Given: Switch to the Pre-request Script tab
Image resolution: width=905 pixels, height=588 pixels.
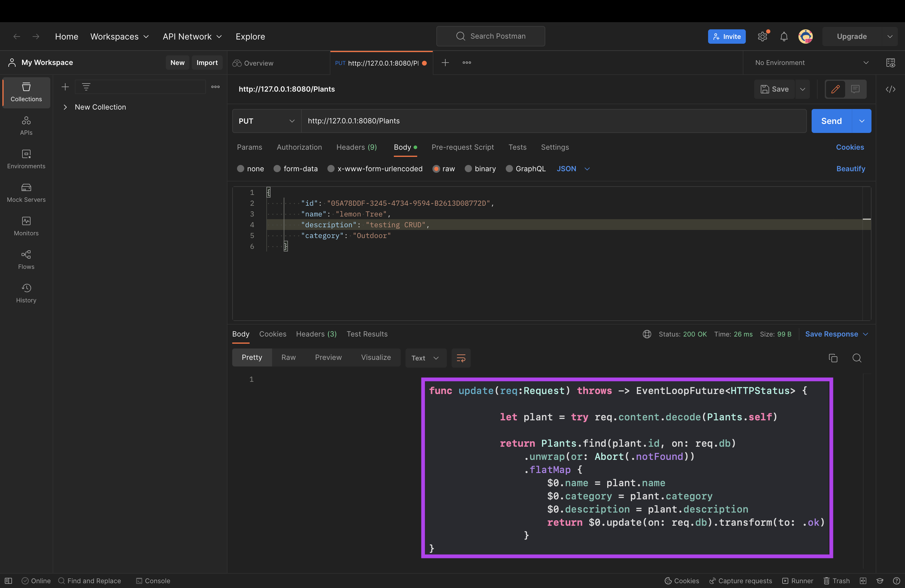Looking at the screenshot, I should [x=463, y=147].
